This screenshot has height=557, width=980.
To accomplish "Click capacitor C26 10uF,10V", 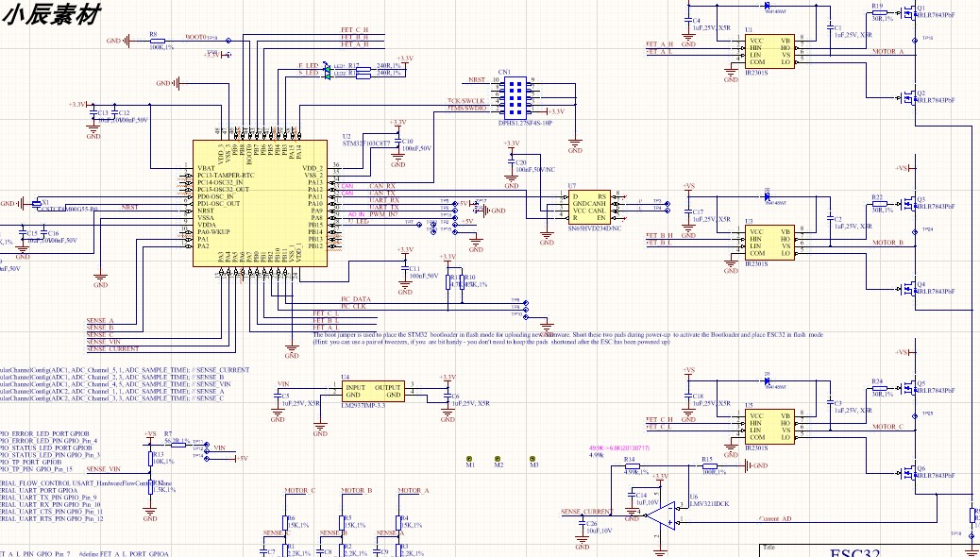I will [582, 523].
